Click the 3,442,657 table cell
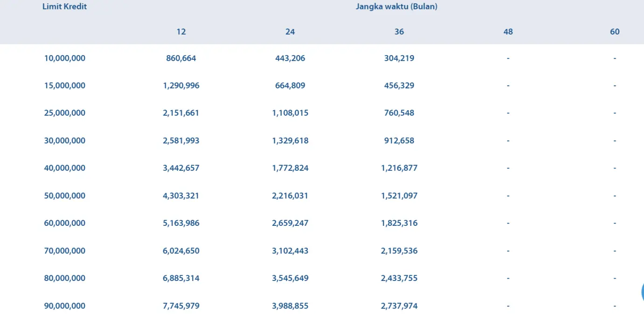The width and height of the screenshot is (644, 315). coord(181,168)
